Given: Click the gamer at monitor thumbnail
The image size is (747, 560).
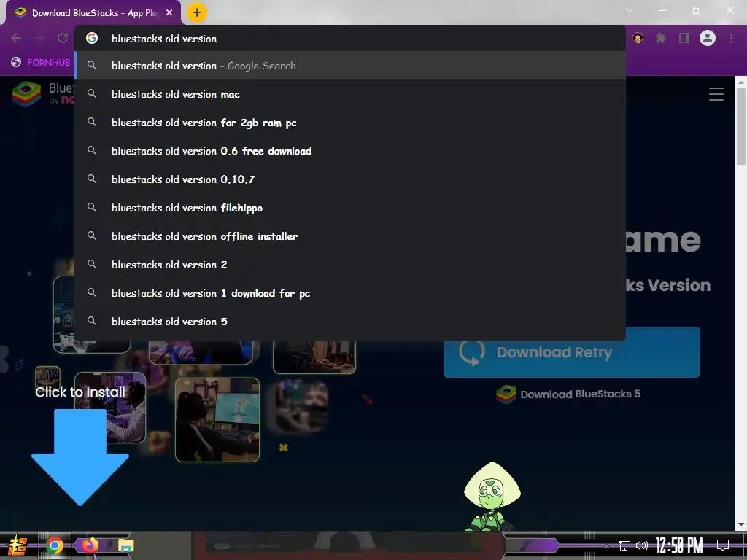Looking at the screenshot, I should click(217, 420).
